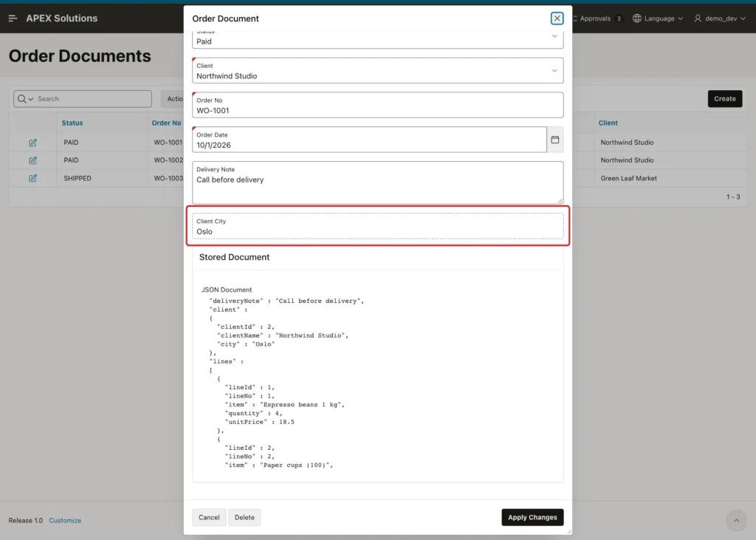Click the Client City field showing Oslo
This screenshot has width=756, height=540.
[377, 226]
